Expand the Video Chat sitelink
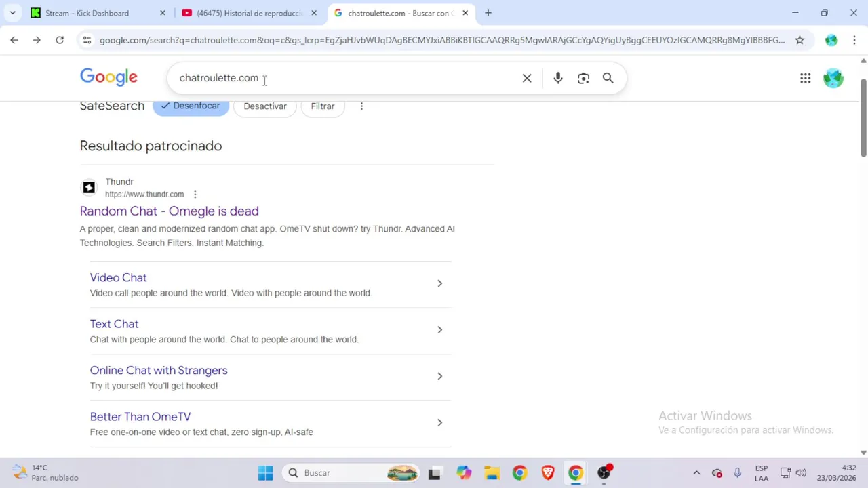The image size is (868, 488). [439, 283]
